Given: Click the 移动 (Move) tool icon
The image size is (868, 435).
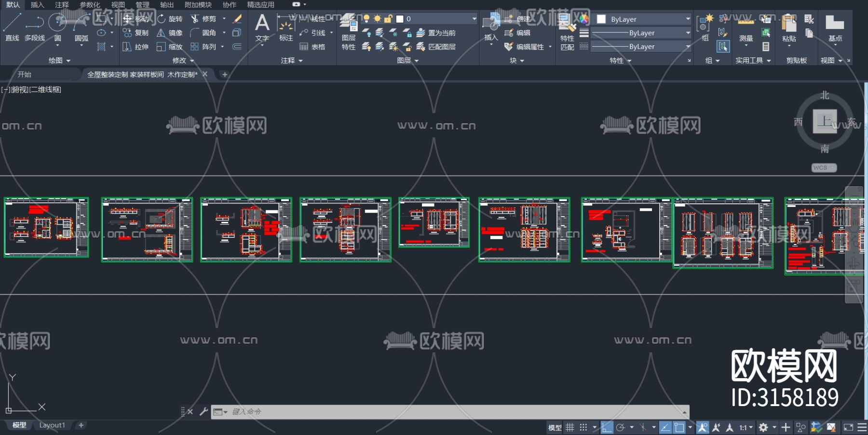Looking at the screenshot, I should pyautogui.click(x=128, y=19).
